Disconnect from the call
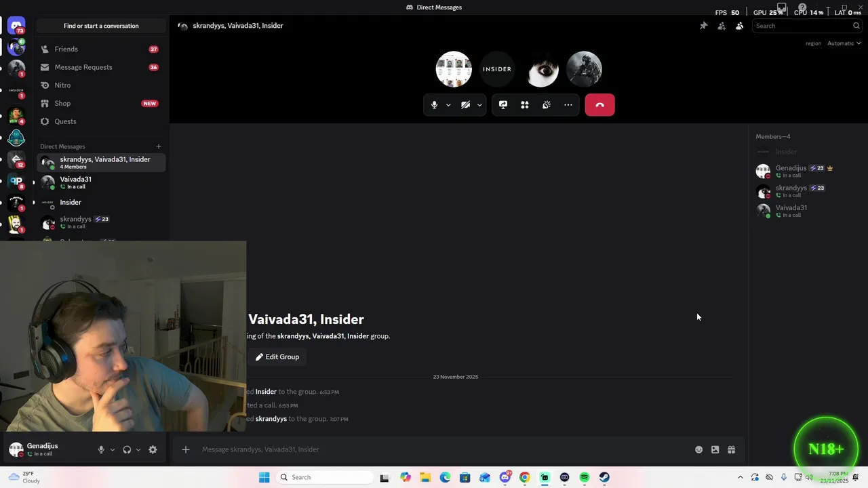The image size is (868, 488). point(600,105)
